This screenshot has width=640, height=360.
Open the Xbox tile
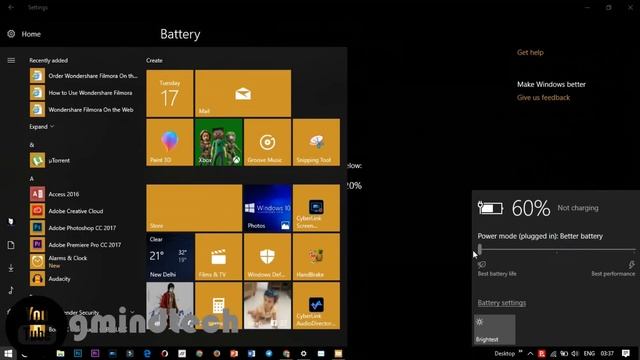[x=219, y=142]
